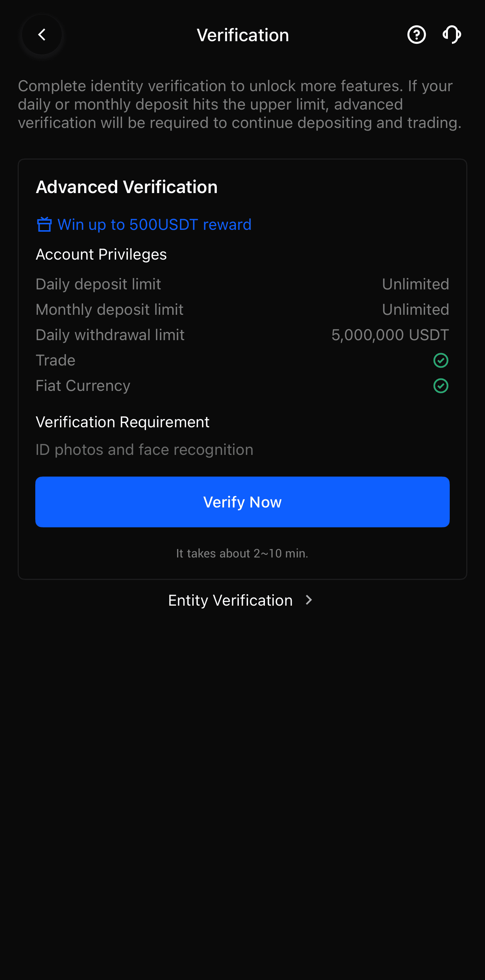Tap the Account Privileges section label
The image size is (485, 980).
coord(101,254)
